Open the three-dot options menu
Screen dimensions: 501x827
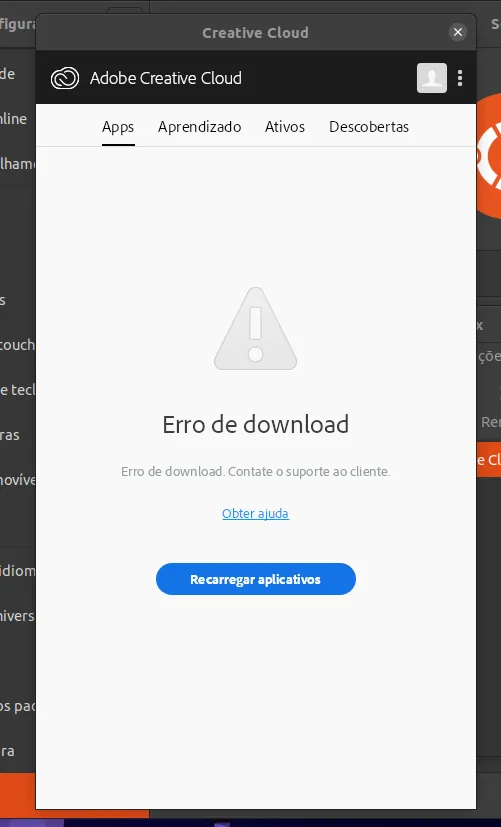click(x=460, y=78)
